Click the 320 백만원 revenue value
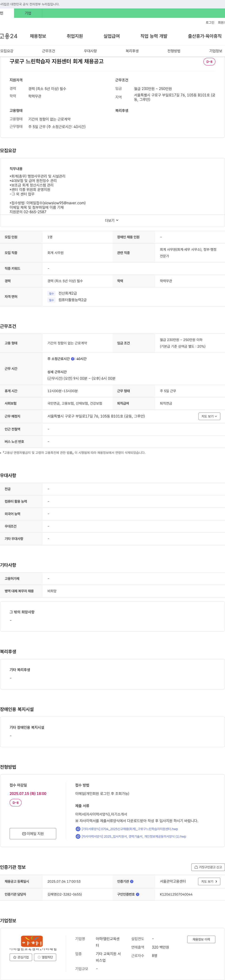225x980 pixels. click(160, 947)
